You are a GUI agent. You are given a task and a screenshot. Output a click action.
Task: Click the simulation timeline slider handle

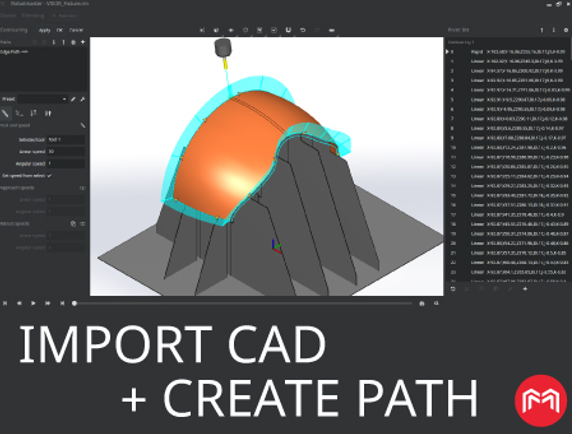pyautogui.click(x=74, y=303)
